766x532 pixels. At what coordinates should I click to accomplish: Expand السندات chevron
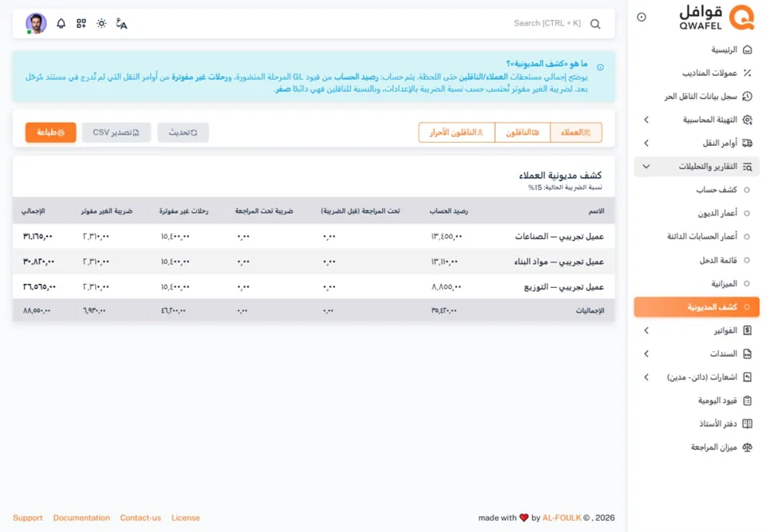pos(646,353)
